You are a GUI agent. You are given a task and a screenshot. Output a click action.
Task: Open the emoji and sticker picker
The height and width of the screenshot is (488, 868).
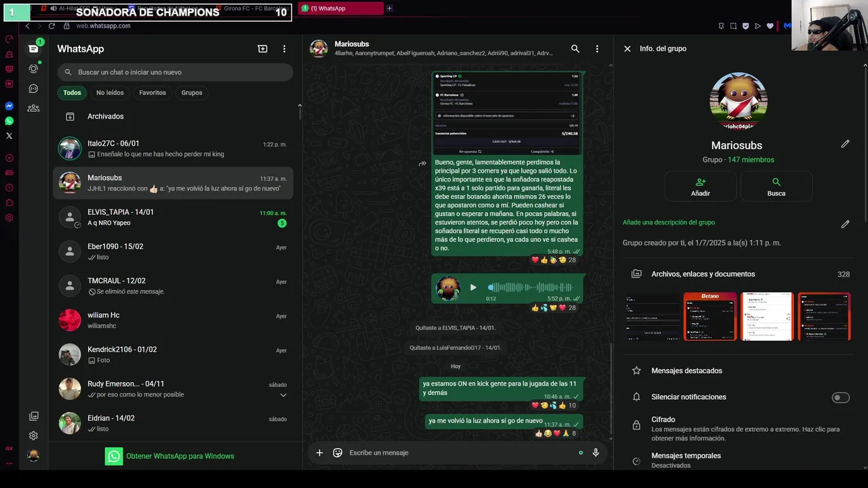(x=338, y=453)
